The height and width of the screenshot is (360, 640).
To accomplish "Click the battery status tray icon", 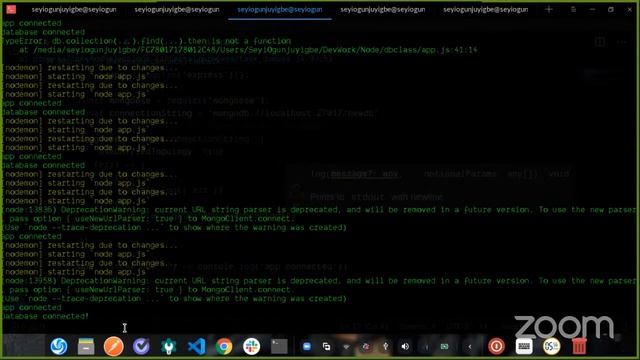I will pyautogui.click(x=444, y=346).
